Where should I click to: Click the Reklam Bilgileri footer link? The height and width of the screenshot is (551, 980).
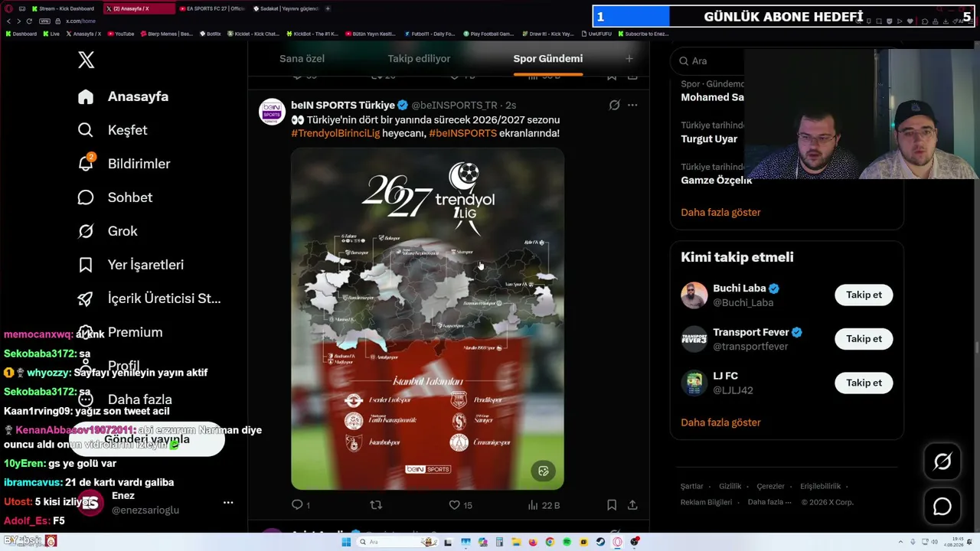(706, 502)
